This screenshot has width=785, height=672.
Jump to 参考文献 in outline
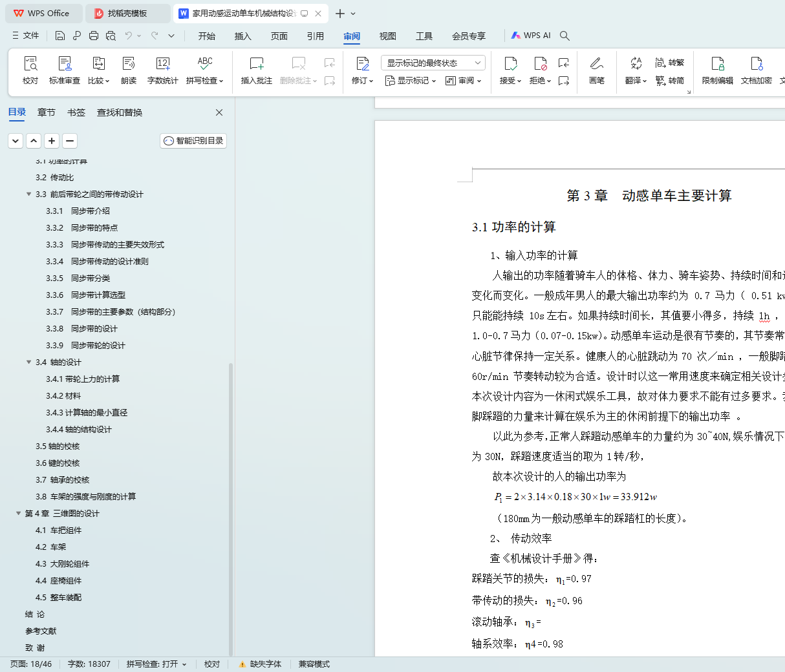click(41, 631)
